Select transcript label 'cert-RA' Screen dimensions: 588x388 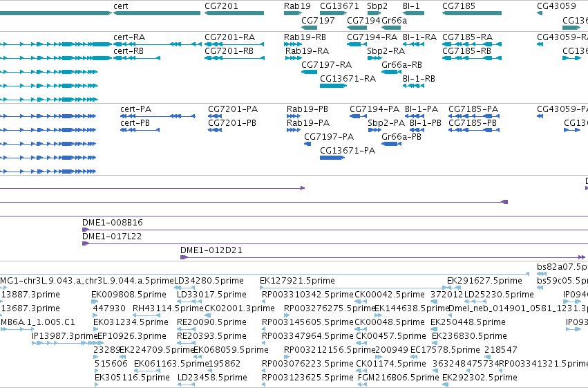[129, 37]
